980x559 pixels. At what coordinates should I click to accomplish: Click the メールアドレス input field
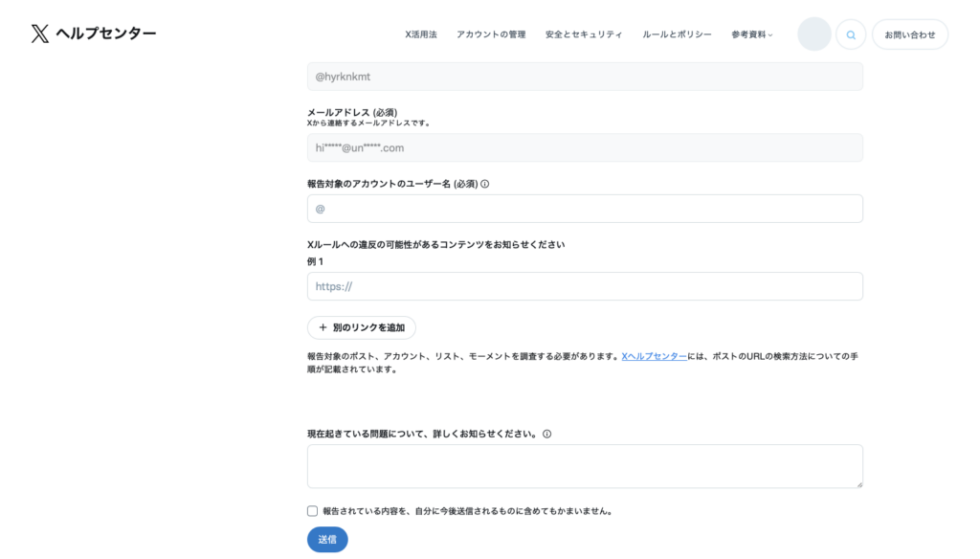585,147
